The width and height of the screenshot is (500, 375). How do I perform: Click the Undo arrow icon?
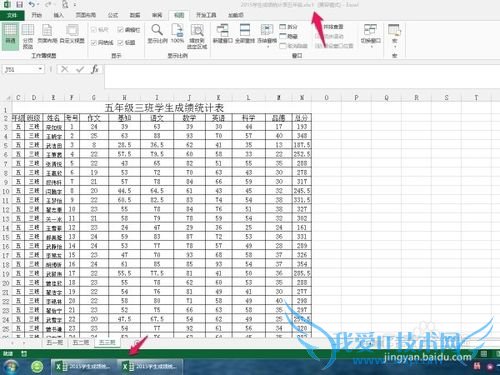tap(32, 4)
